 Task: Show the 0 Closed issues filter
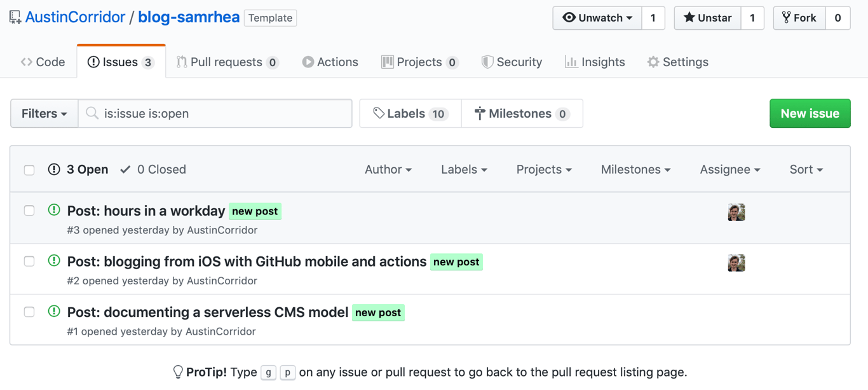[153, 169]
